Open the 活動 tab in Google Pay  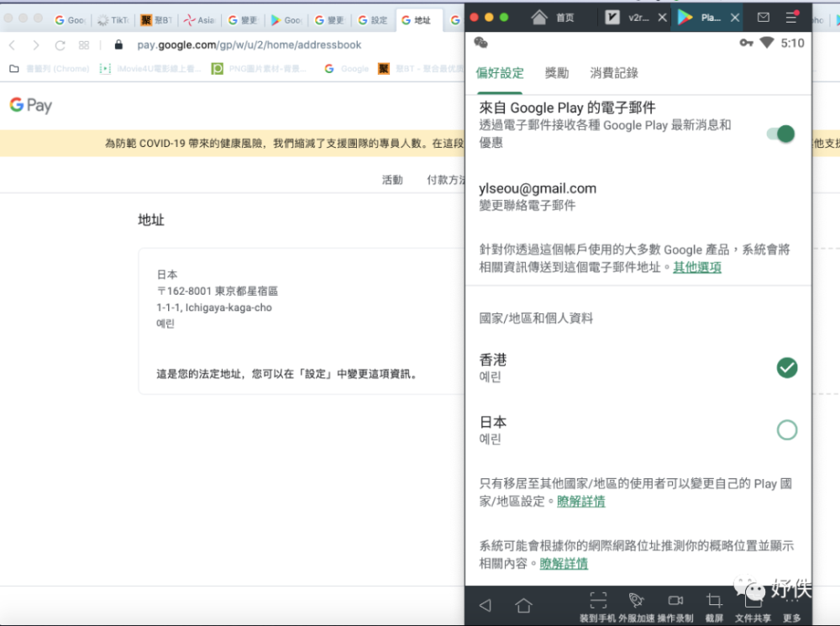point(392,180)
